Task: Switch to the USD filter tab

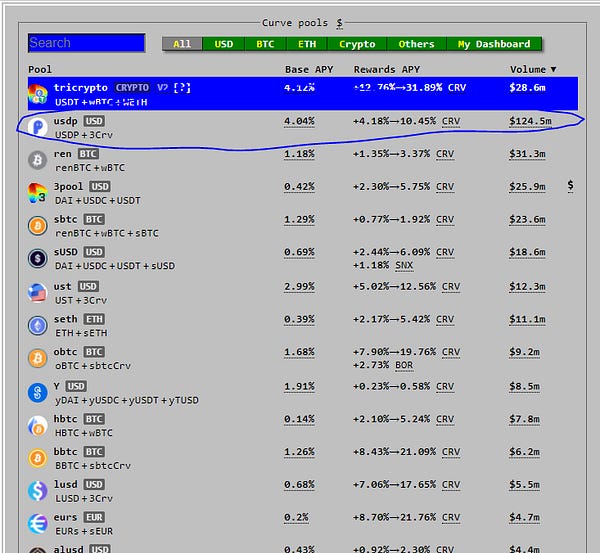Action: pyautogui.click(x=223, y=44)
